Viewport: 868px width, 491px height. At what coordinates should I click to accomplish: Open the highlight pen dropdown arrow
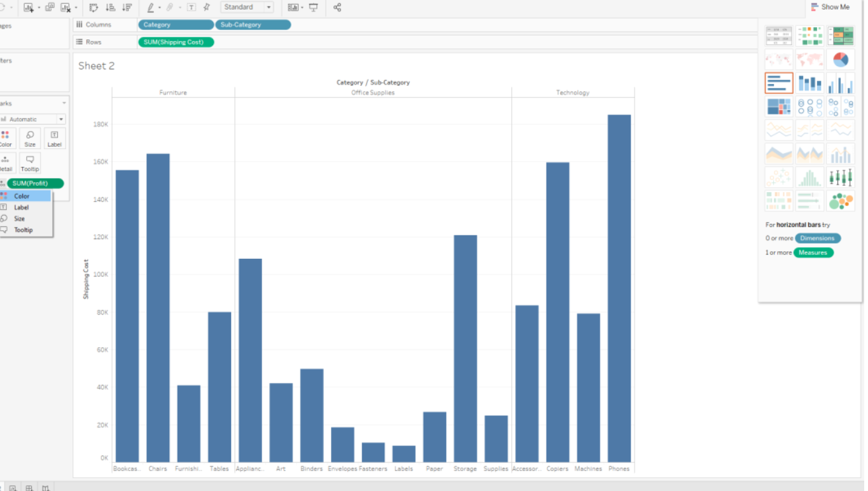click(160, 8)
